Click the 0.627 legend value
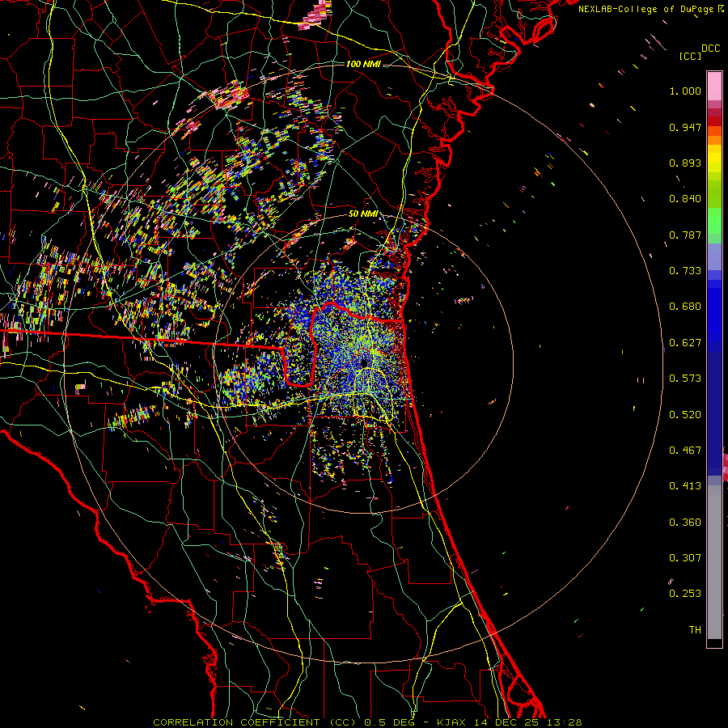Screen dimensions: 728x728 point(685,343)
